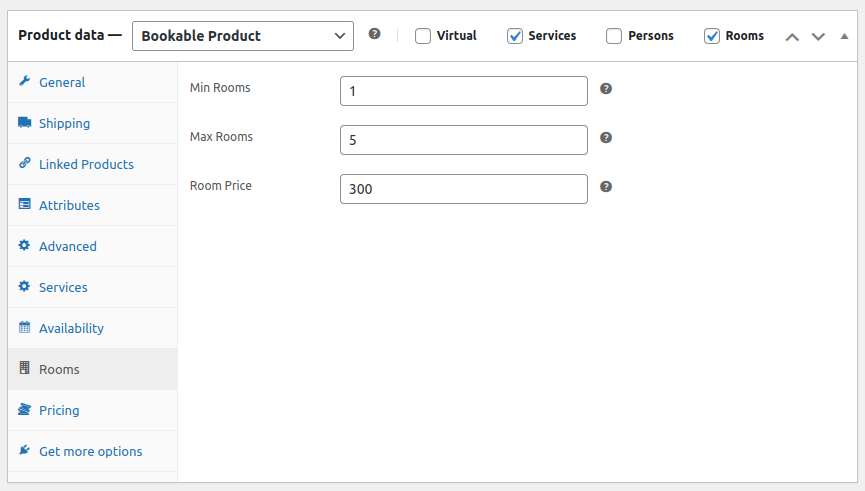Move Product data panel up
This screenshot has height=491, width=865.
pos(792,36)
